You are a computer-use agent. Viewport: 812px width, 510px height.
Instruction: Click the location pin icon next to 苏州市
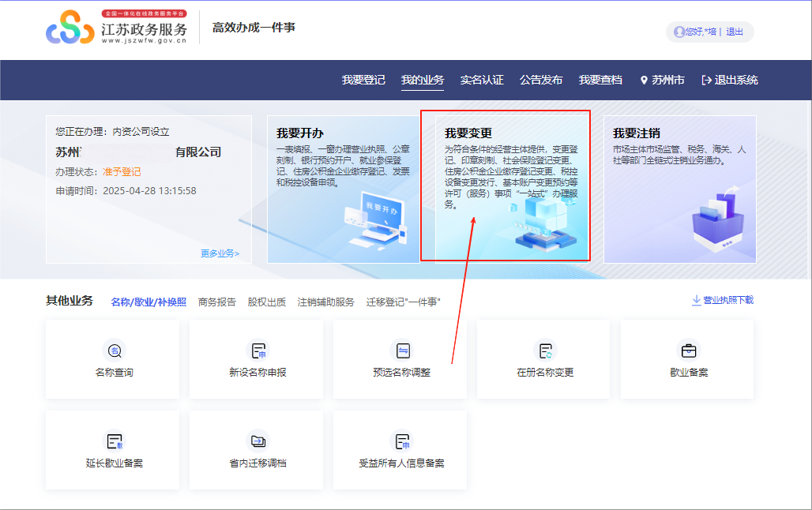[644, 81]
